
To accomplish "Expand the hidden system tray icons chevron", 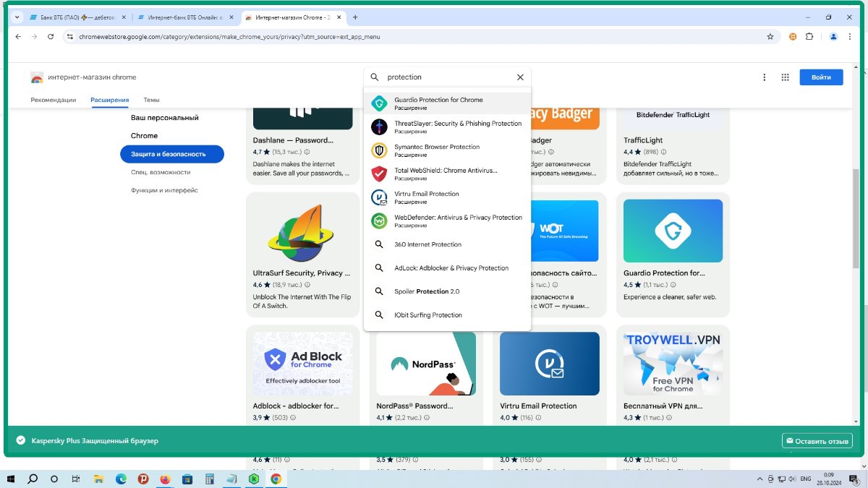I will pos(760,479).
